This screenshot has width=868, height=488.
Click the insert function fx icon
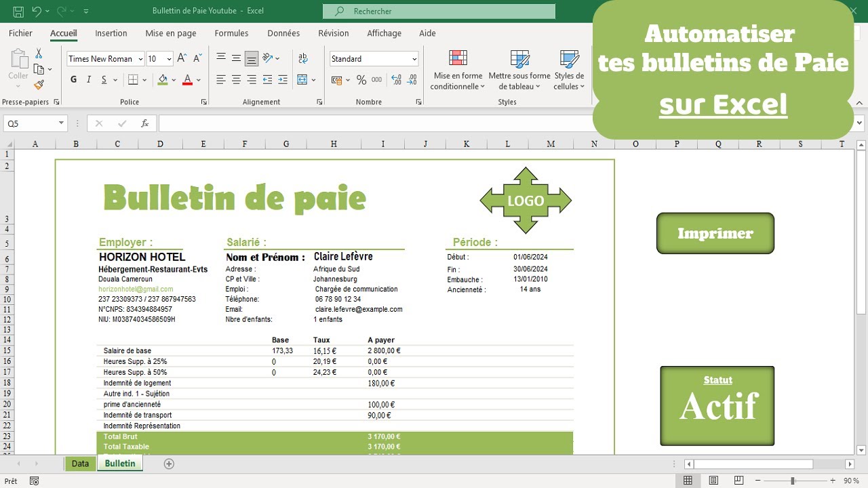coord(144,123)
